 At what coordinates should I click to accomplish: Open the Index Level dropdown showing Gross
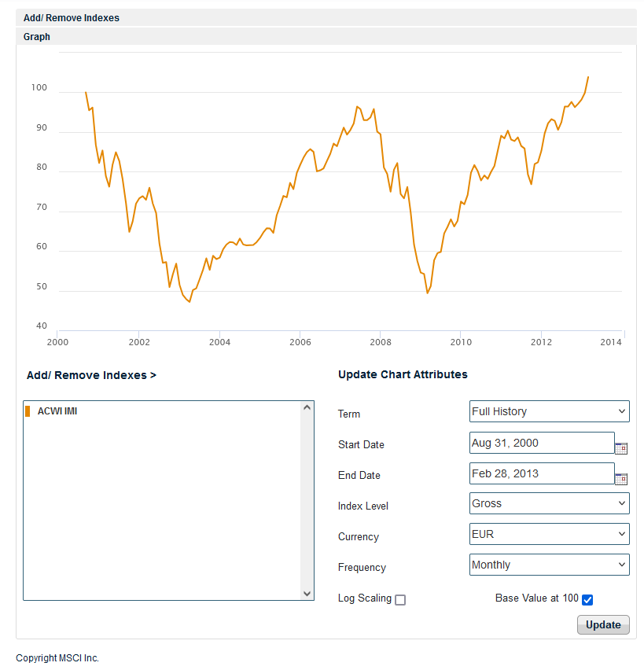click(x=549, y=503)
